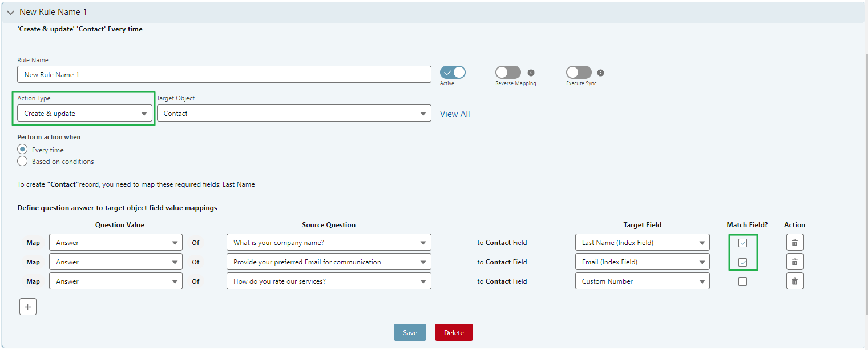Uncheck Match Field for the Email mapping
The height and width of the screenshot is (350, 868).
pos(743,262)
